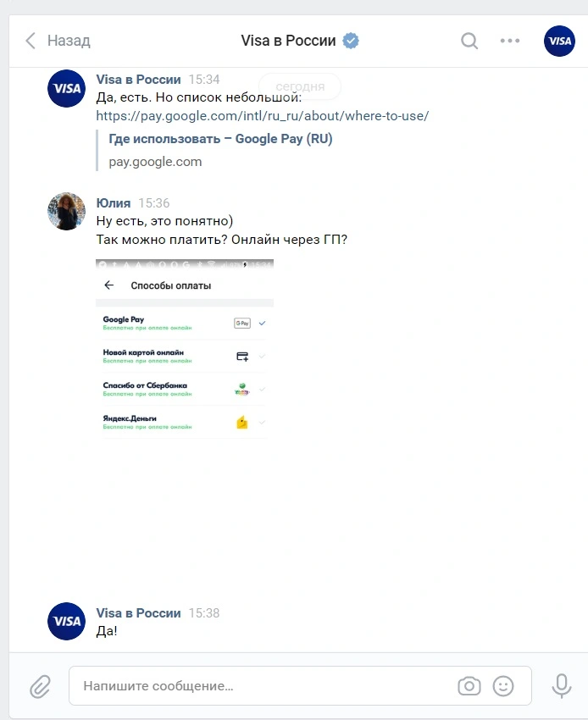The width and height of the screenshot is (588, 720).
Task: Select the reply message 'Да!'
Action: pos(107,631)
